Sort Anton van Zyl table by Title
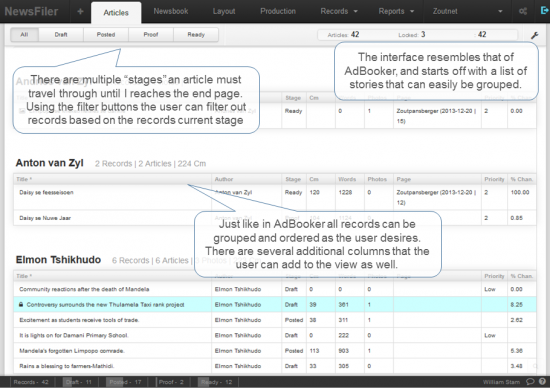 coord(113,179)
